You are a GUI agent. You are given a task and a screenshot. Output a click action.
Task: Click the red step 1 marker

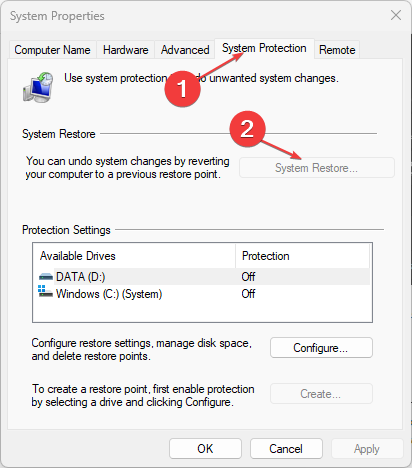coord(183,89)
